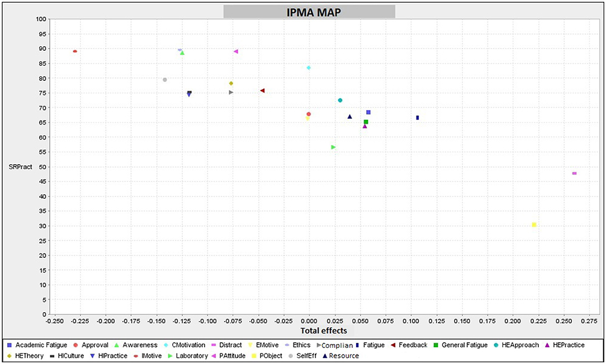Click the IPMA MAP chart title
Viewport: 606px width, 364px height.
[314, 12]
